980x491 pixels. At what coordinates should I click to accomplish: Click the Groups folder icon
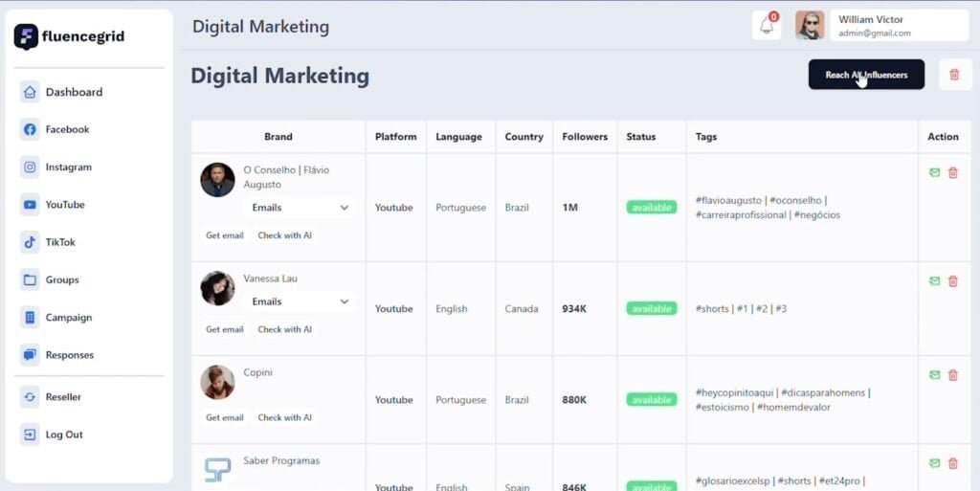pyautogui.click(x=30, y=279)
